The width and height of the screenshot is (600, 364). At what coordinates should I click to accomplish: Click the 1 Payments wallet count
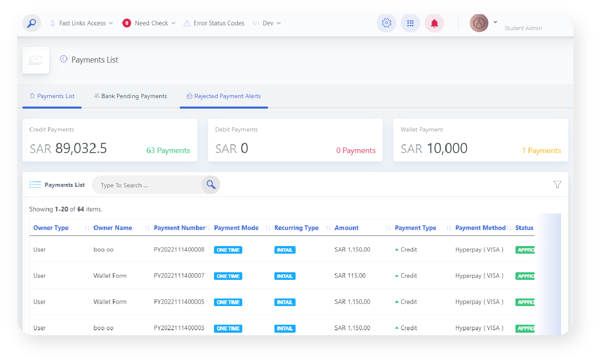click(x=542, y=151)
